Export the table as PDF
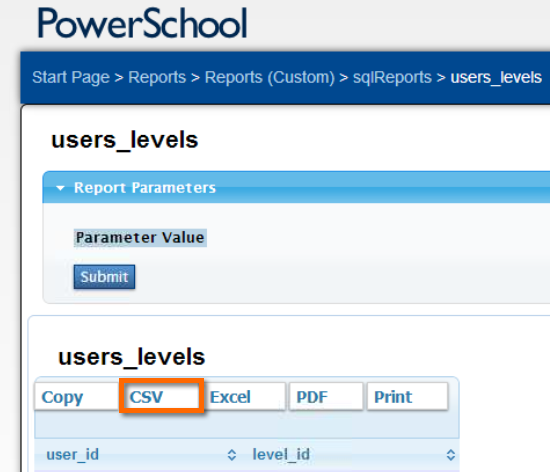550x472 pixels. coord(326,397)
